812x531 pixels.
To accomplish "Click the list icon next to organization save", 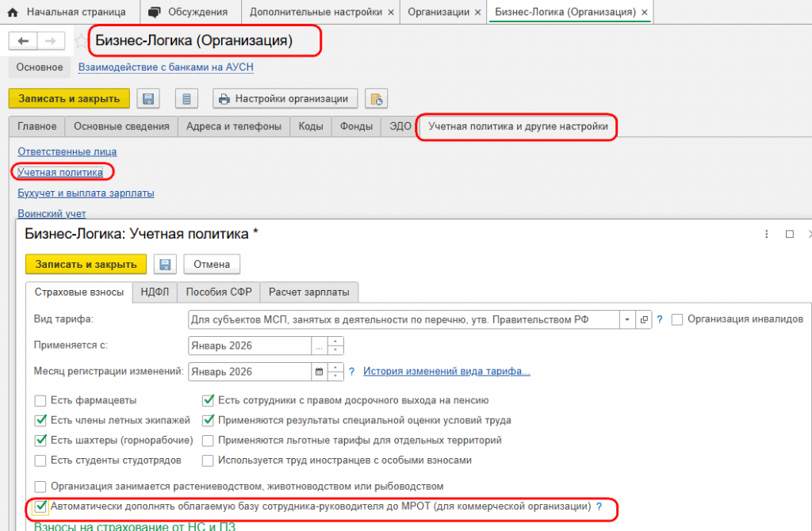I will (186, 98).
